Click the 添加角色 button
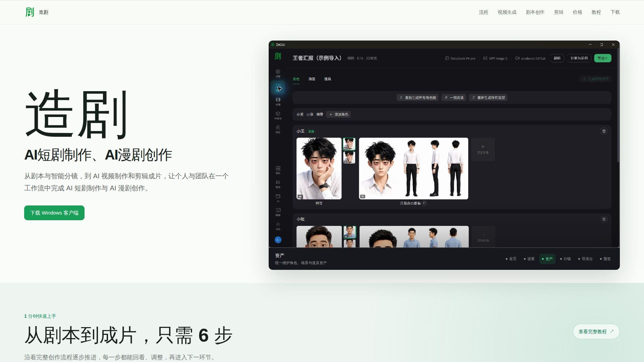The height and width of the screenshot is (362, 644). point(339,115)
